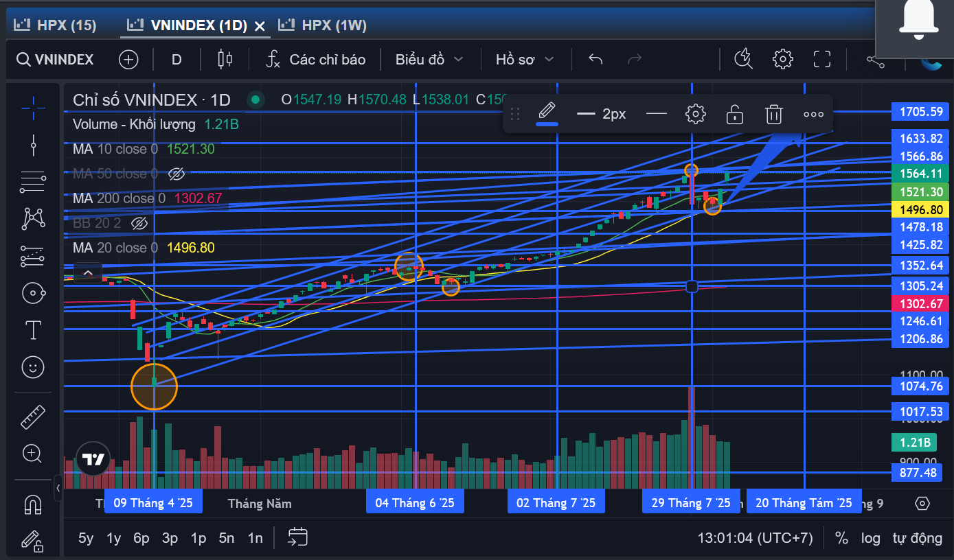This screenshot has height=560, width=954.
Task: Set the time range to 5n
Action: coord(226,538)
